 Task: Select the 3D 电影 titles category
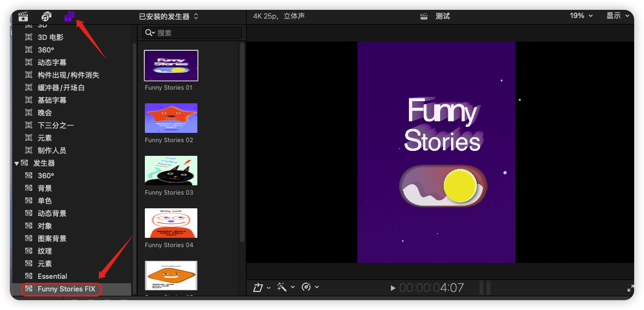[x=50, y=37]
